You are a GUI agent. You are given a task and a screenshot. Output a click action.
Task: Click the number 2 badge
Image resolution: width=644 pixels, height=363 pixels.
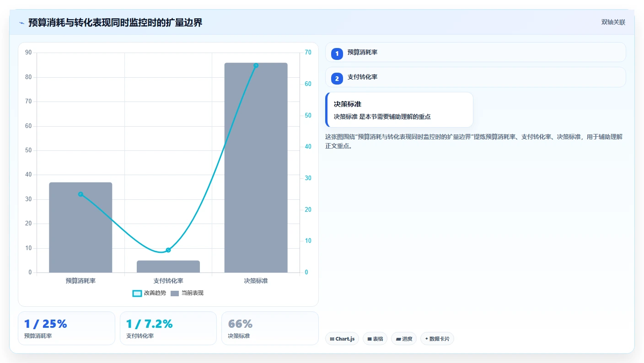337,79
